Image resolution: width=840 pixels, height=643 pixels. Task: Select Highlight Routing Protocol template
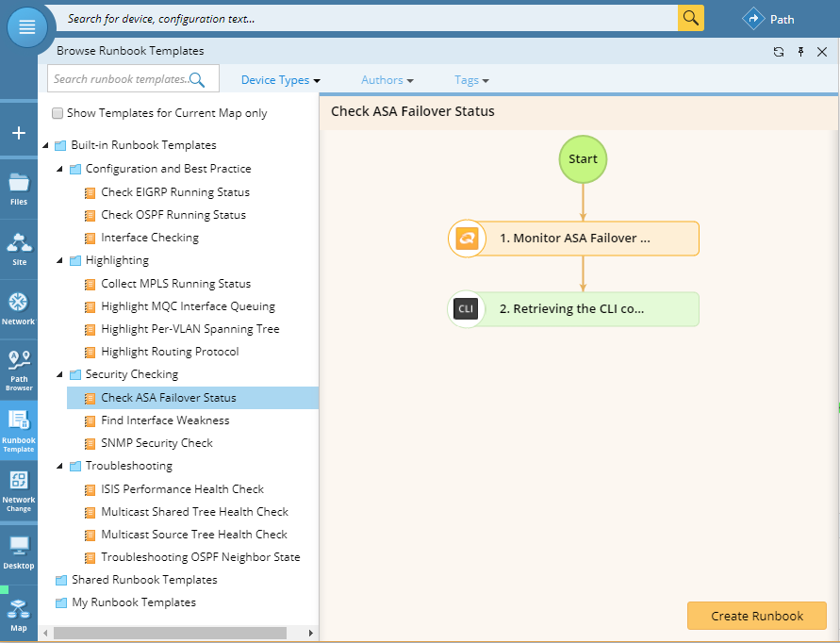point(170,352)
